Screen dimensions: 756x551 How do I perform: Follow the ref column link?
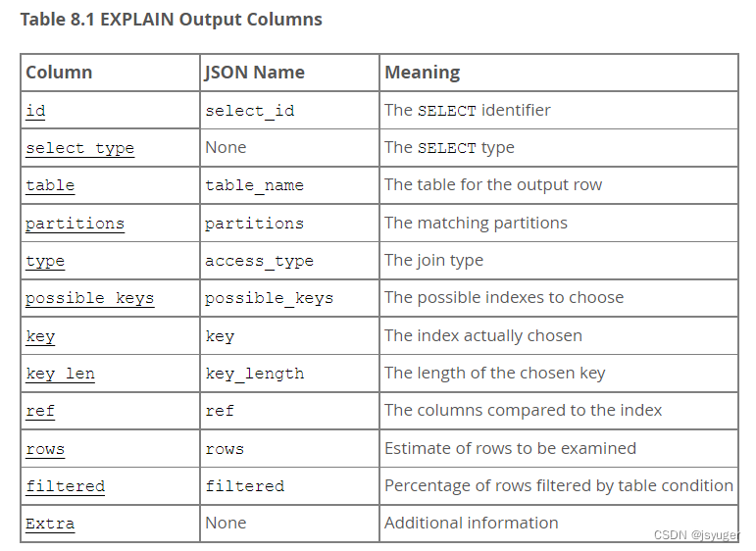[40, 411]
